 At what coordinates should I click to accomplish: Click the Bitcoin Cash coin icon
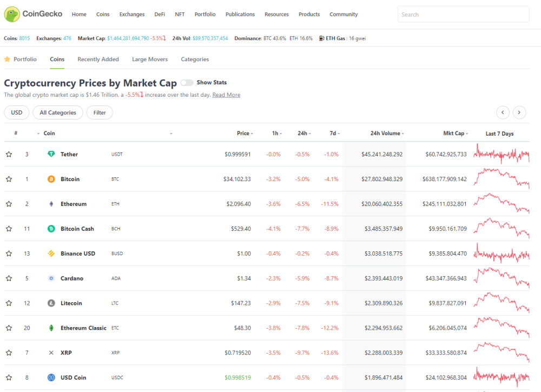51,229
